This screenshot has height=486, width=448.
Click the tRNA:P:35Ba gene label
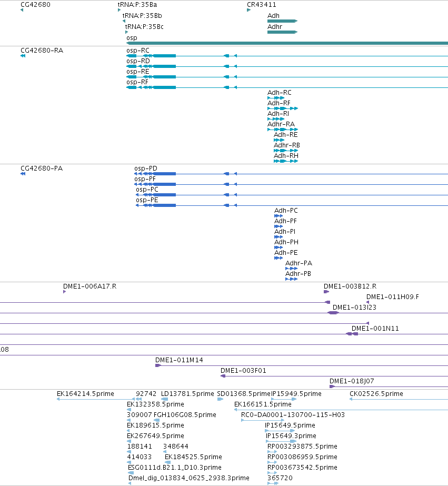coord(137,5)
